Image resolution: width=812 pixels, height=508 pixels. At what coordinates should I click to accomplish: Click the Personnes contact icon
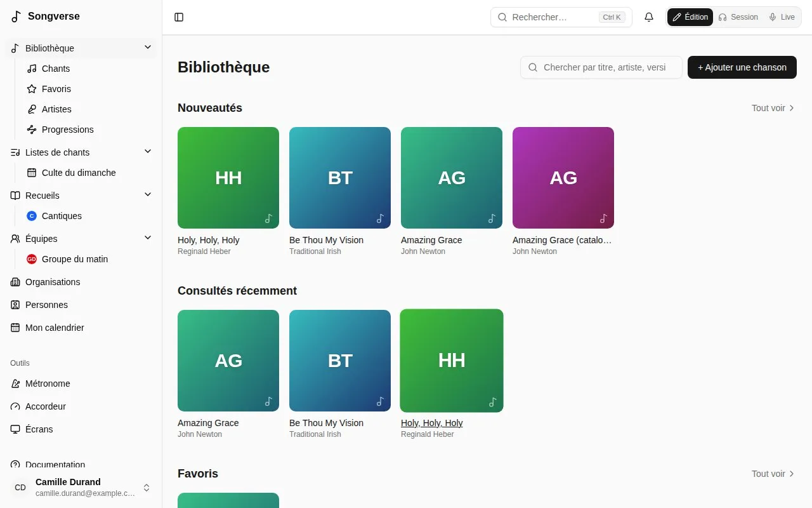(15, 305)
